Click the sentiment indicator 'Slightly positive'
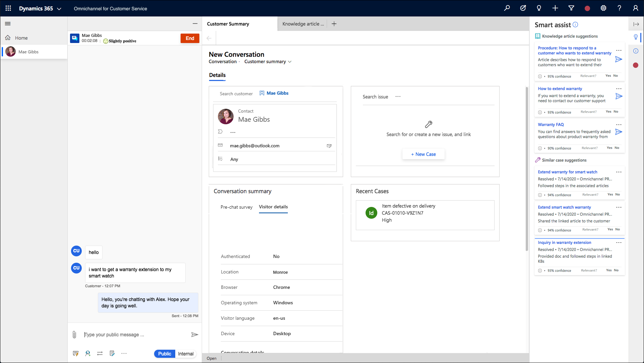 pos(119,41)
